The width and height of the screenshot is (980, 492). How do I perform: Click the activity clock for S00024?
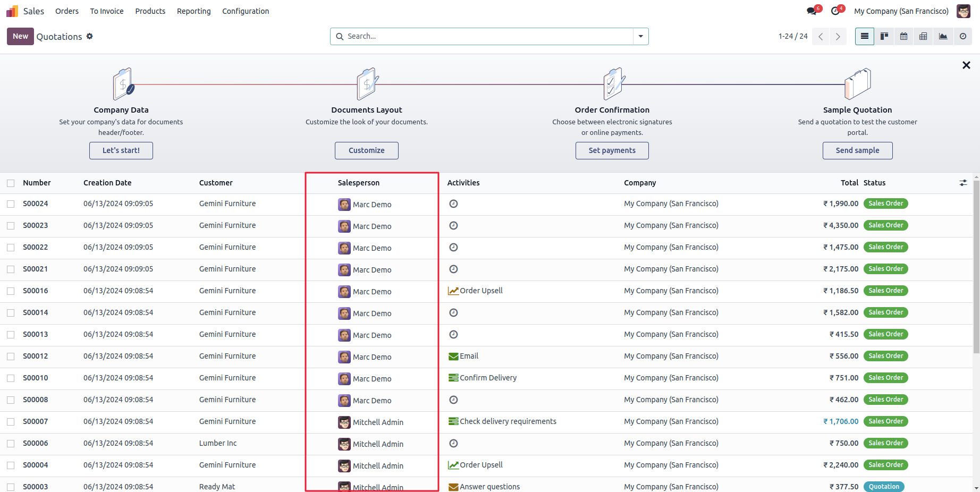click(x=453, y=203)
